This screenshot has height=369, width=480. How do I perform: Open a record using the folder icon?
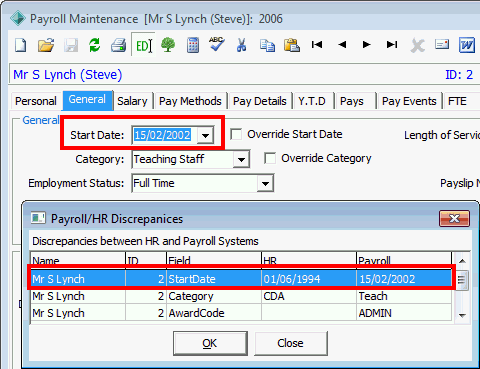[46, 45]
